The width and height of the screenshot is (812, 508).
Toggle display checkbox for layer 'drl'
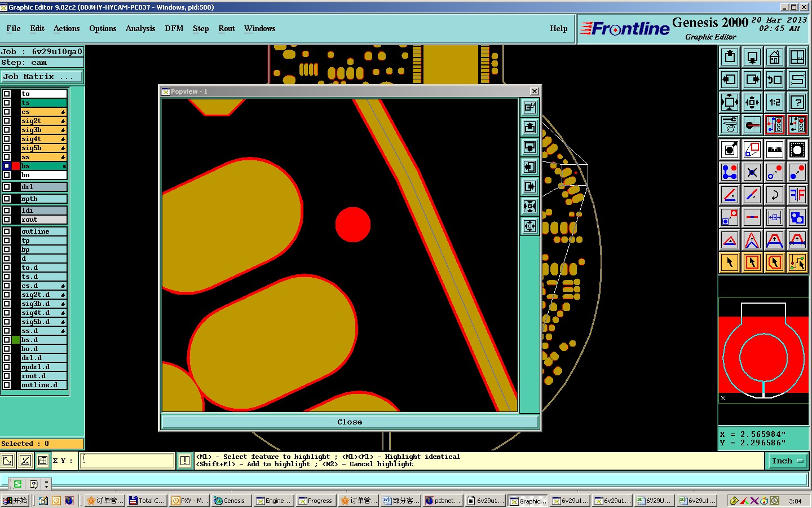[x=7, y=187]
